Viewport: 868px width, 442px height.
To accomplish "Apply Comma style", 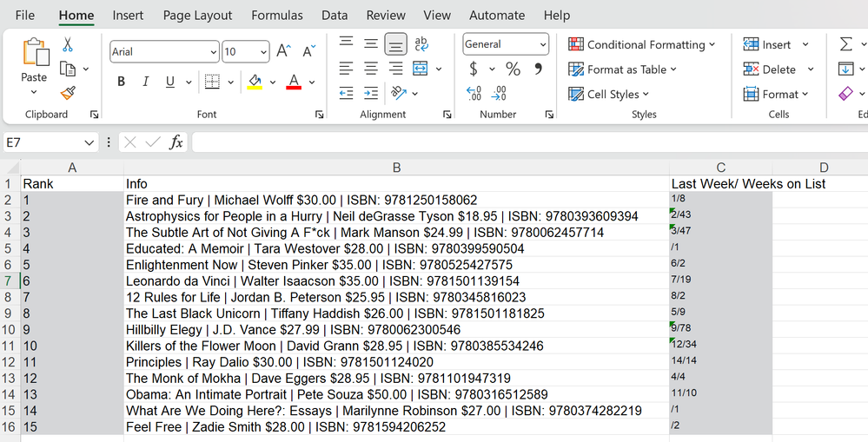I will 538,68.
